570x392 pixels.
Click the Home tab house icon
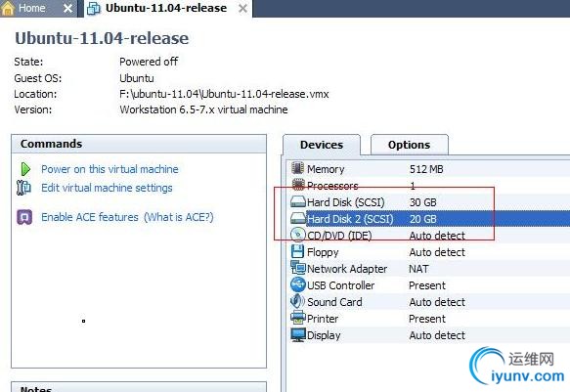click(x=8, y=8)
